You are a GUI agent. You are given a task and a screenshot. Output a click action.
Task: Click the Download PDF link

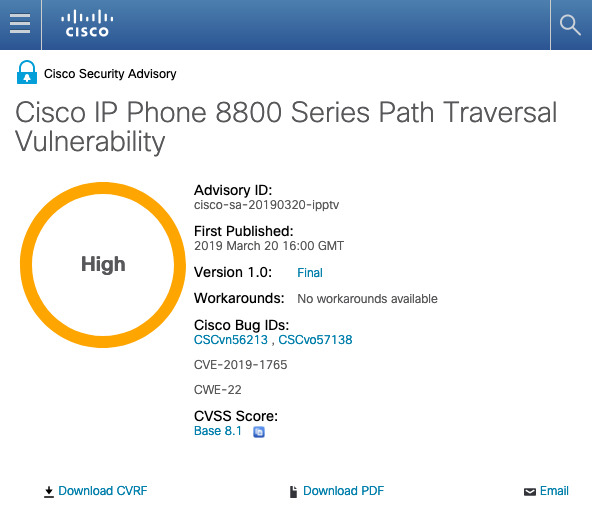(x=344, y=491)
